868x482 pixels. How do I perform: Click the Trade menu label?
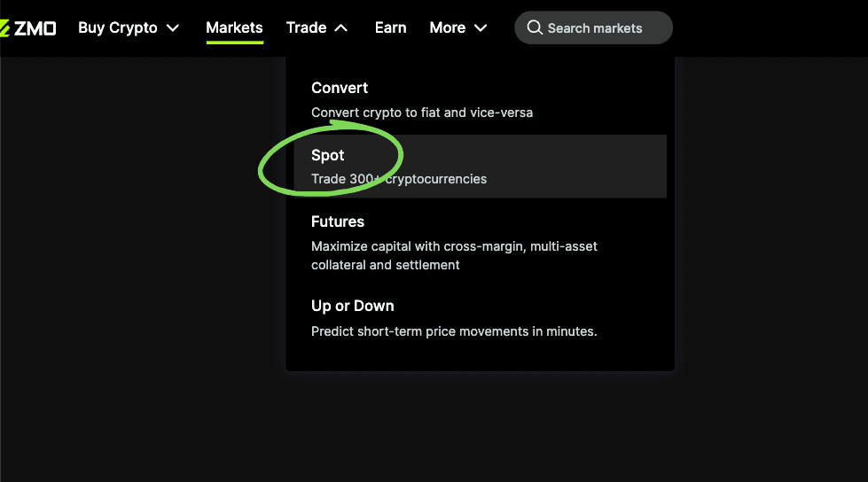pyautogui.click(x=306, y=27)
